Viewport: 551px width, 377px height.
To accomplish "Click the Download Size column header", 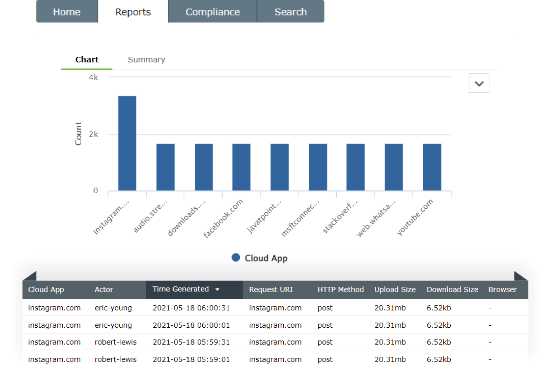I will click(452, 290).
